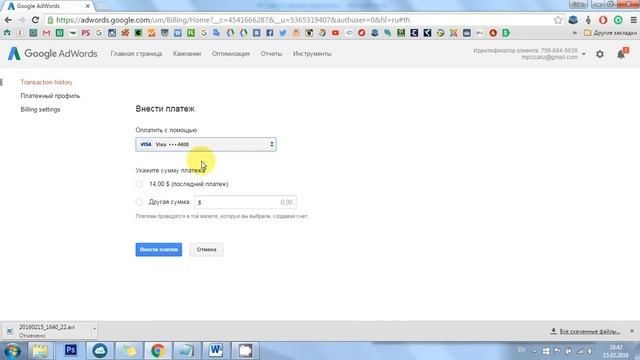640x360 pixels.
Task: Open the Transaction history link
Action: tap(46, 82)
